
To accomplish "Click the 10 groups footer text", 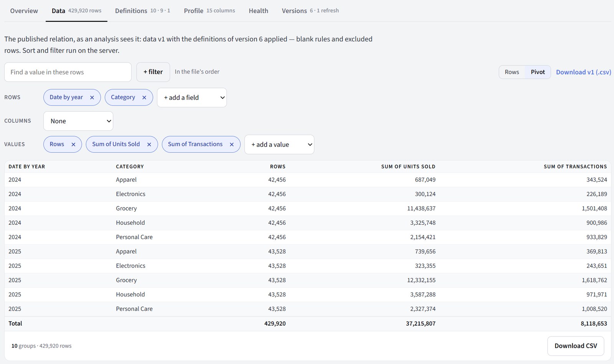I will tap(41, 346).
